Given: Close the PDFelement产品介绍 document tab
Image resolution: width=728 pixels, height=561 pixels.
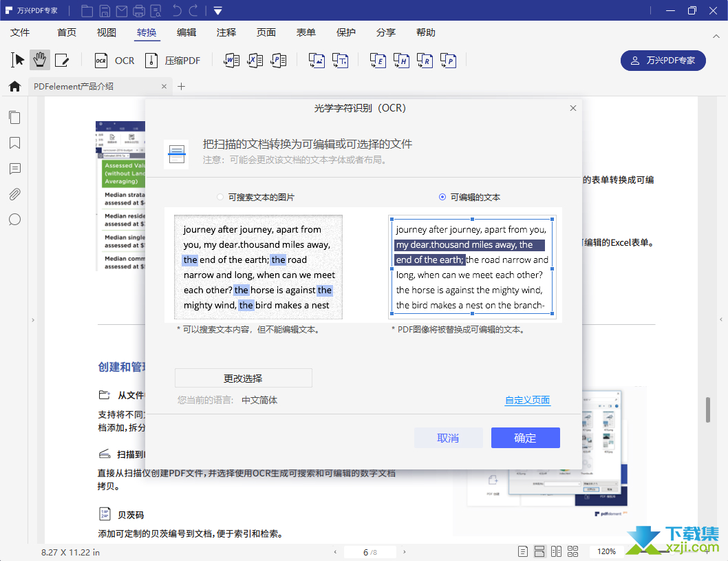Looking at the screenshot, I should (164, 86).
